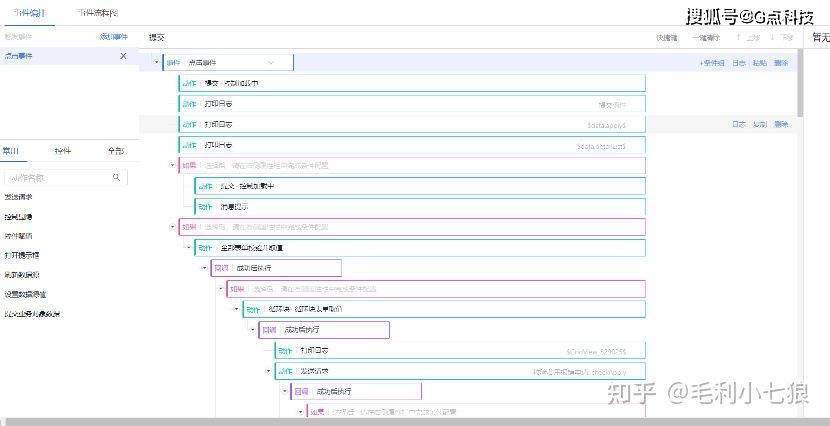
Task: Click 粘贴 on the 点击事件 row
Action: [760, 62]
